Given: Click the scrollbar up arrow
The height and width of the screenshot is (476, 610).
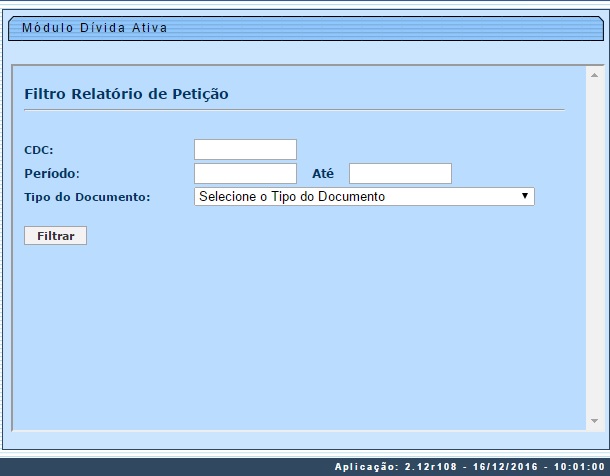Looking at the screenshot, I should click(x=592, y=74).
